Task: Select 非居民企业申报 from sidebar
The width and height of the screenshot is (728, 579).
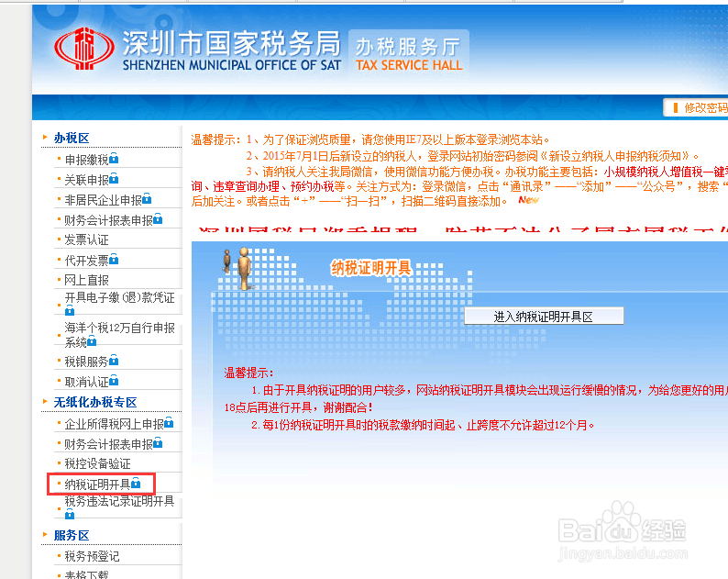Action: 103,200
